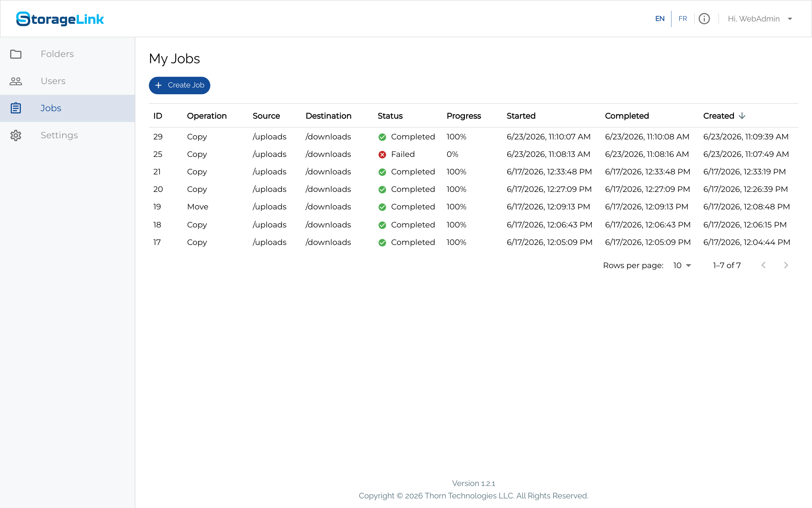Click the Version 1.2.1 footer text

click(473, 483)
